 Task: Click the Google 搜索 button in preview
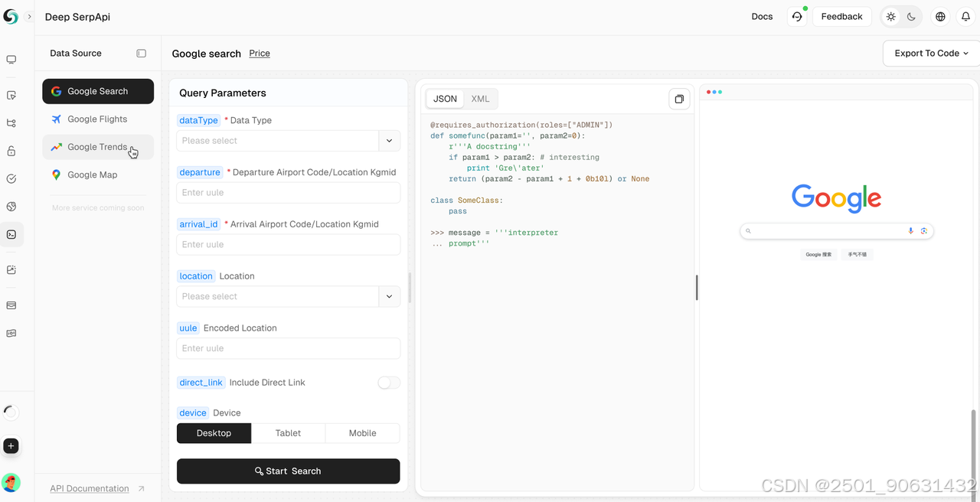[818, 255]
